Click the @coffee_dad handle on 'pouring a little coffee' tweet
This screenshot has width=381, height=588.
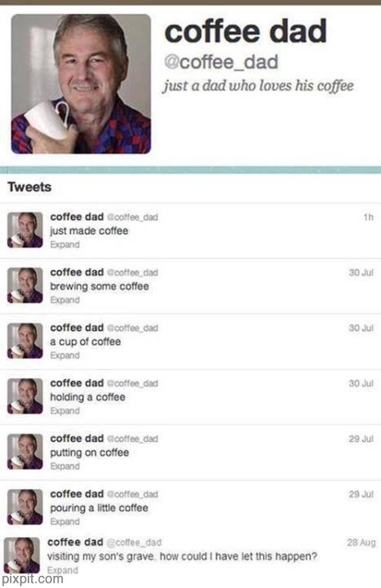[x=132, y=495]
